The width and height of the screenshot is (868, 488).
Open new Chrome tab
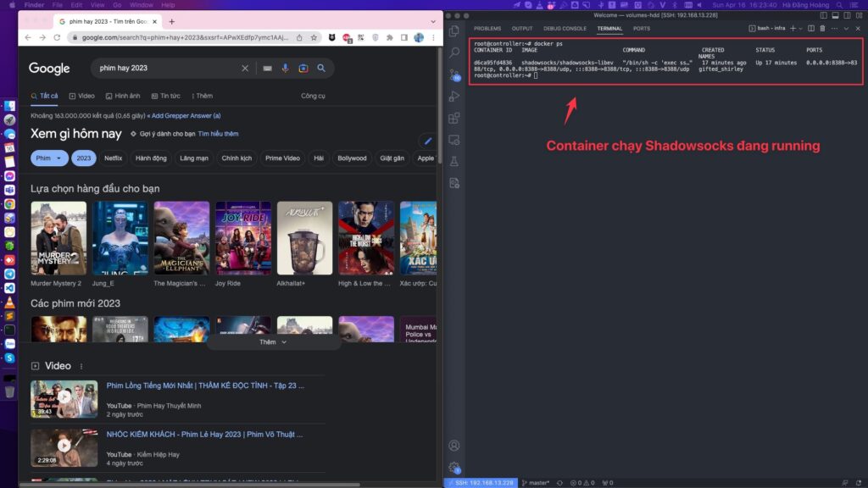point(171,21)
